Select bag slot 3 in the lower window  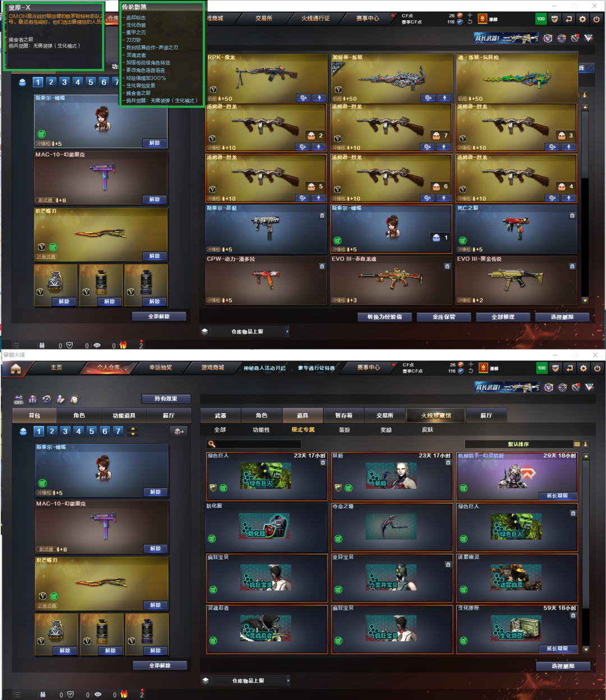tap(65, 431)
